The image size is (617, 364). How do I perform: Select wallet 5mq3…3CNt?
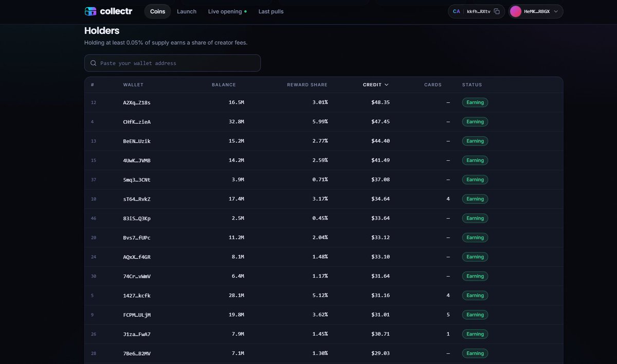137,179
